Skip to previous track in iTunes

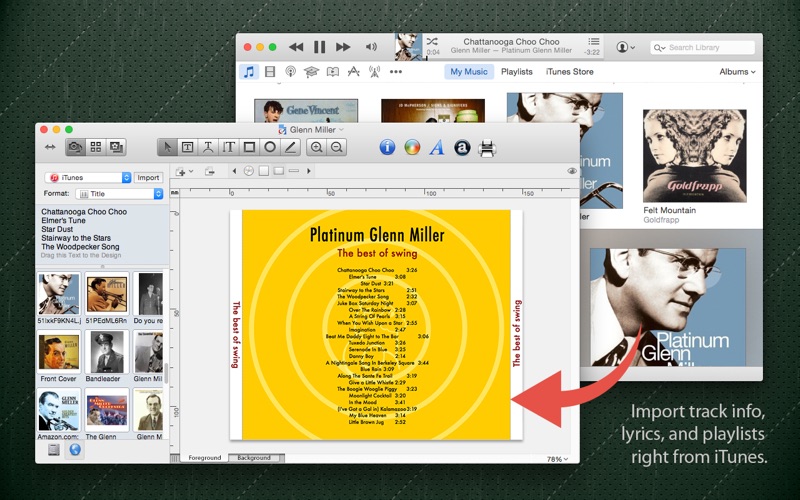coord(296,47)
